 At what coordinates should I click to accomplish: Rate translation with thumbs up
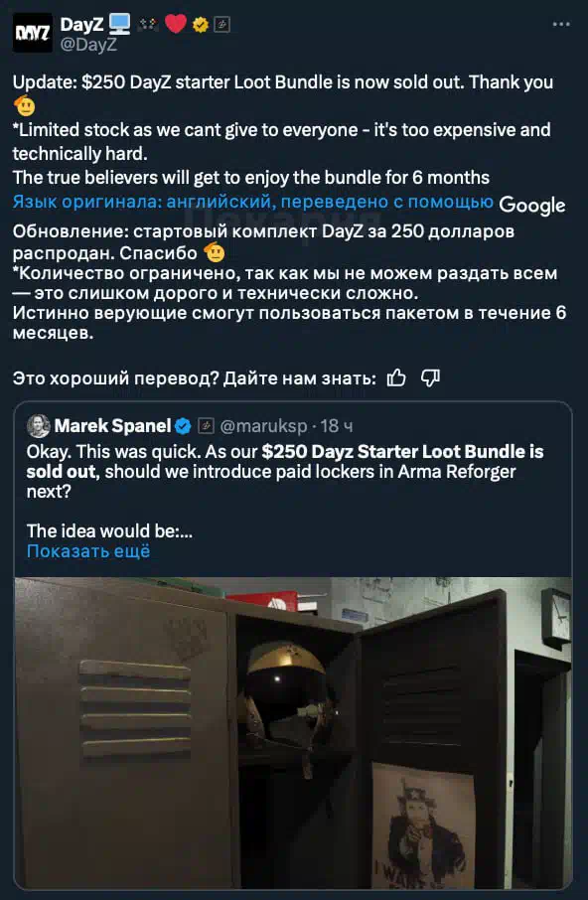tap(396, 377)
